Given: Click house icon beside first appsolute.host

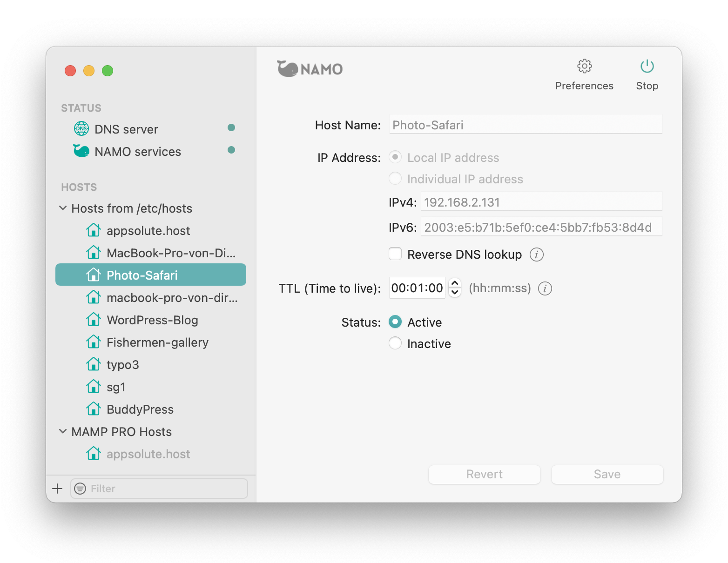Looking at the screenshot, I should click(94, 230).
